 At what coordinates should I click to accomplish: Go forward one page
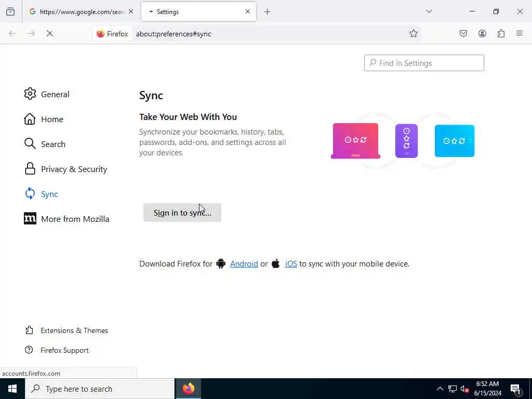tap(31, 33)
